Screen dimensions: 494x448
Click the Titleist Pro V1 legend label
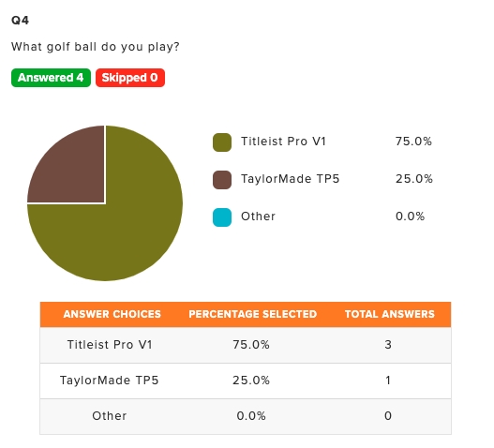point(283,142)
